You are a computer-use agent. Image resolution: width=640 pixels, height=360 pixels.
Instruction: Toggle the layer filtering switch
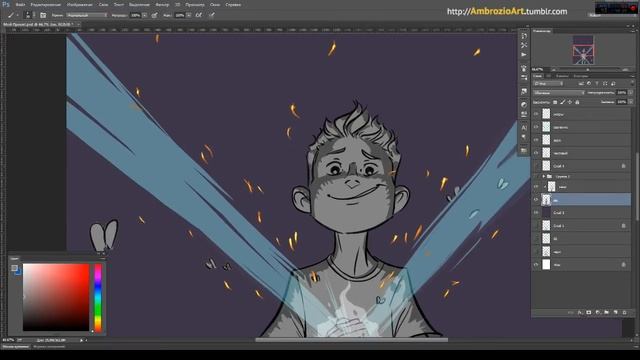coord(631,84)
